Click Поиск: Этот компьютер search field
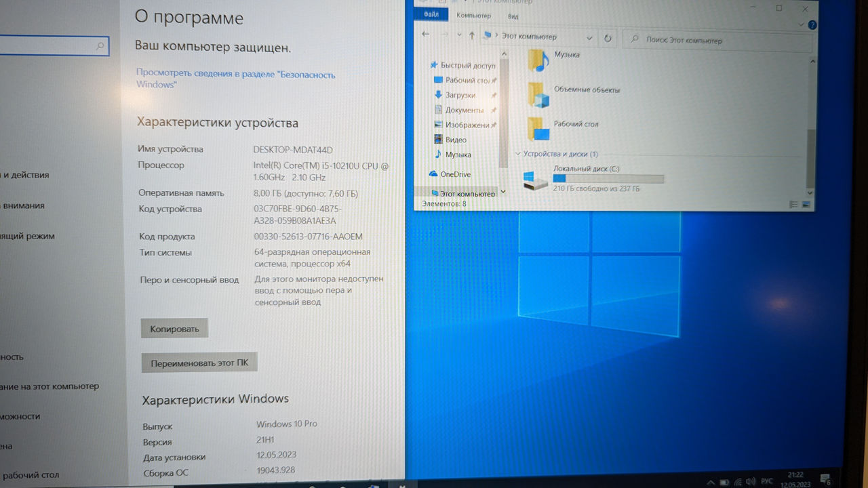 pyautogui.click(x=717, y=40)
